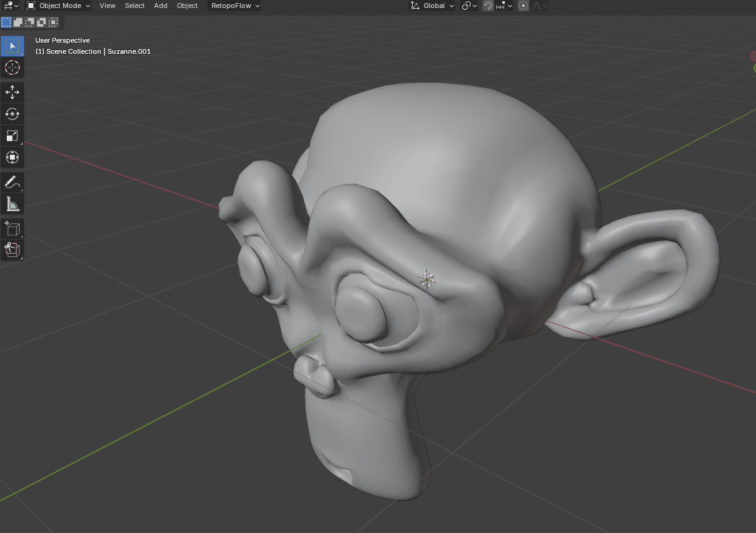Select the Select Box tool
Viewport: 756px width, 533px height.
tap(12, 46)
